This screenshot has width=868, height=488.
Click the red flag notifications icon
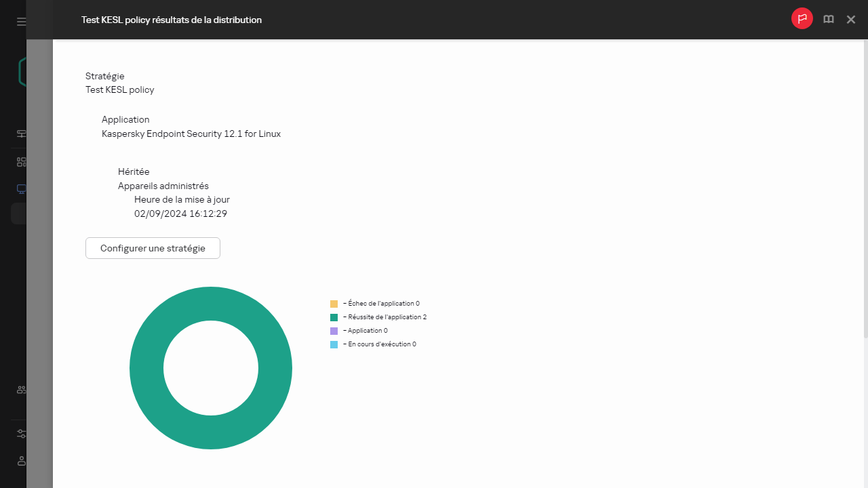802,19
